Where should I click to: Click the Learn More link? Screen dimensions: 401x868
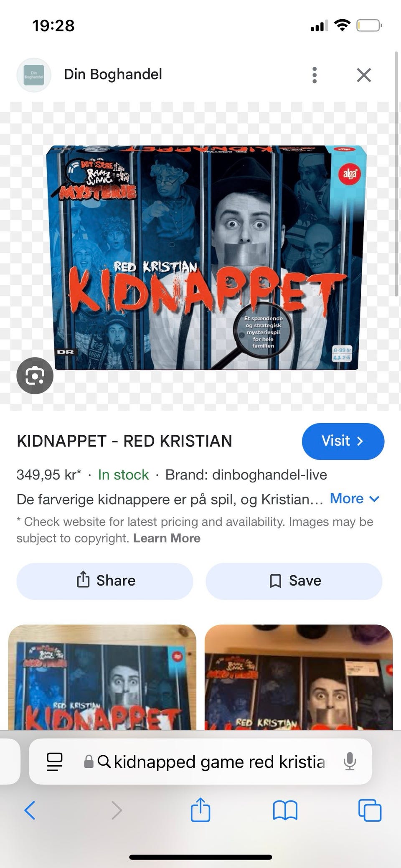[167, 538]
